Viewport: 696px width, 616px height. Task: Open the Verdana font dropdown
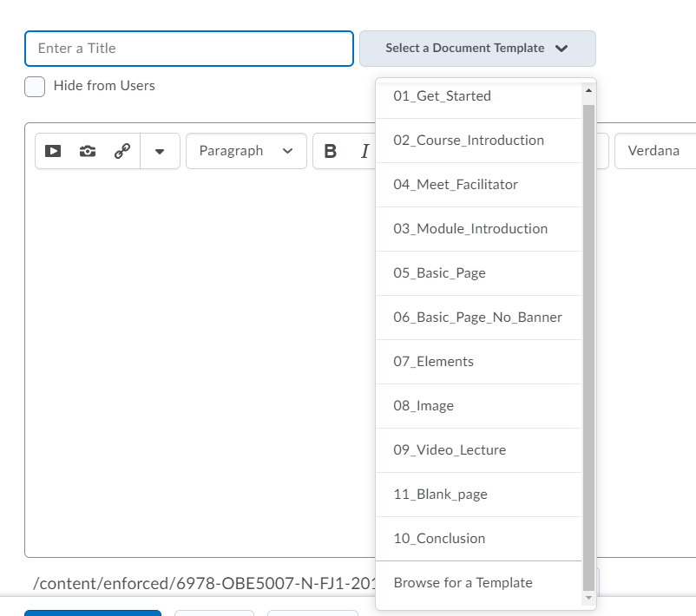pos(655,151)
